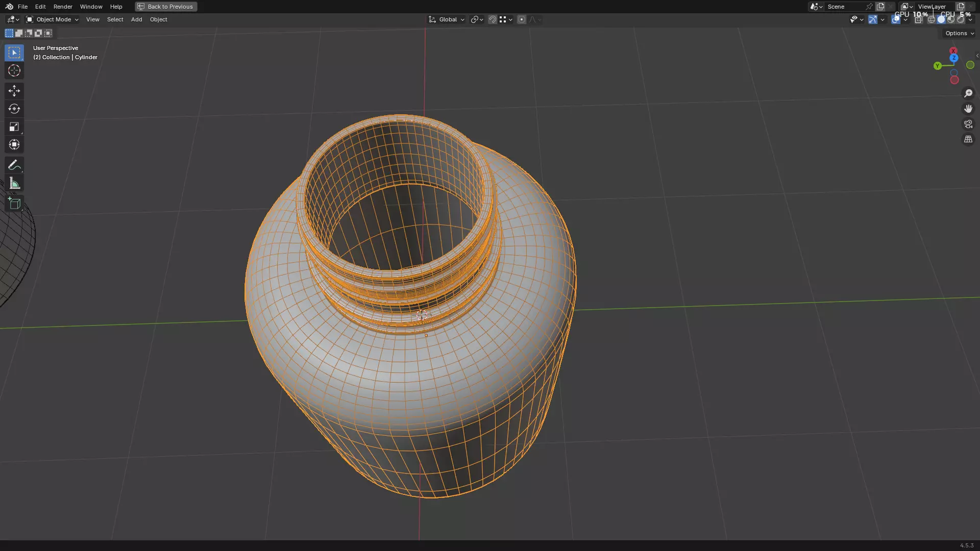980x551 pixels.
Task: Open the editor type dropdown
Action: click(13, 19)
